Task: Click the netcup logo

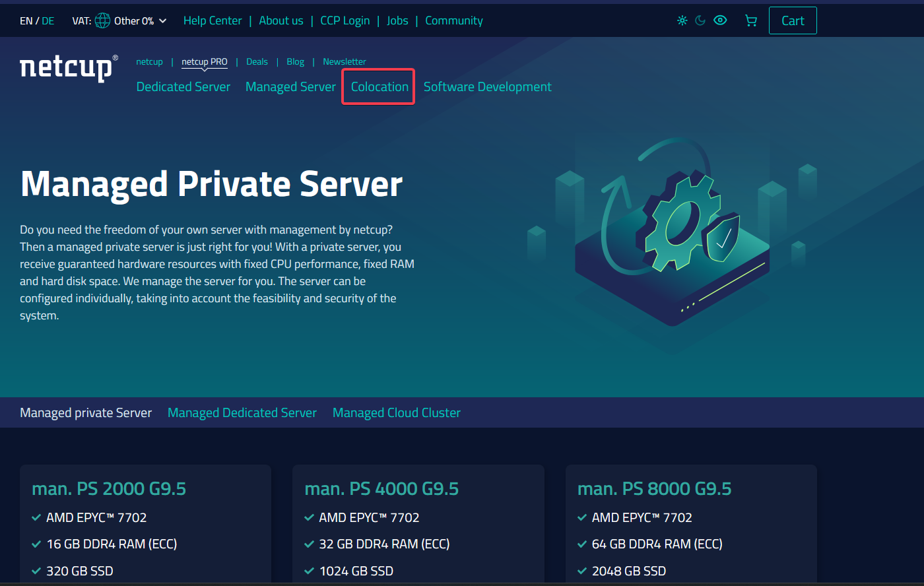Action: point(69,68)
